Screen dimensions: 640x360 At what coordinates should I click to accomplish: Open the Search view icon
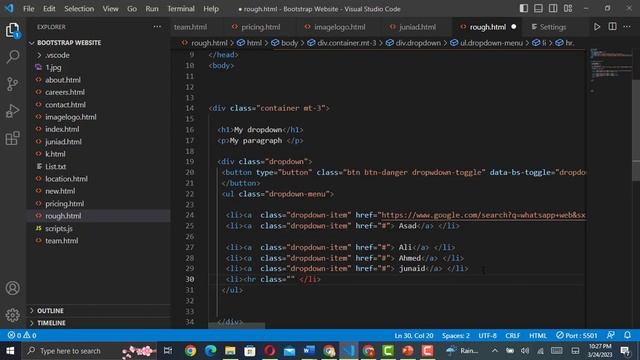[x=13, y=57]
